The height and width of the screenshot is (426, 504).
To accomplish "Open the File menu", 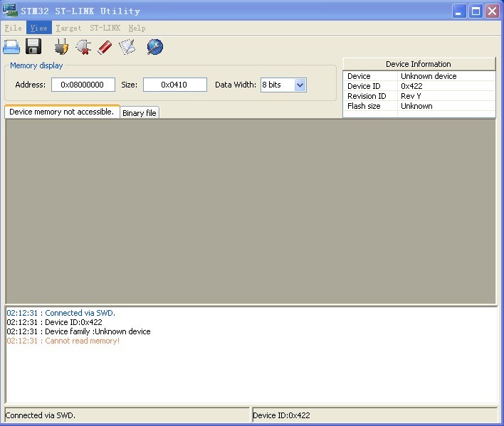I will click(x=14, y=28).
